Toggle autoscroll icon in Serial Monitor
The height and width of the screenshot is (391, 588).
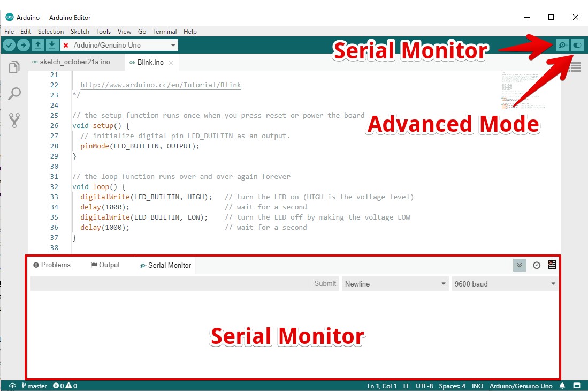pos(520,265)
